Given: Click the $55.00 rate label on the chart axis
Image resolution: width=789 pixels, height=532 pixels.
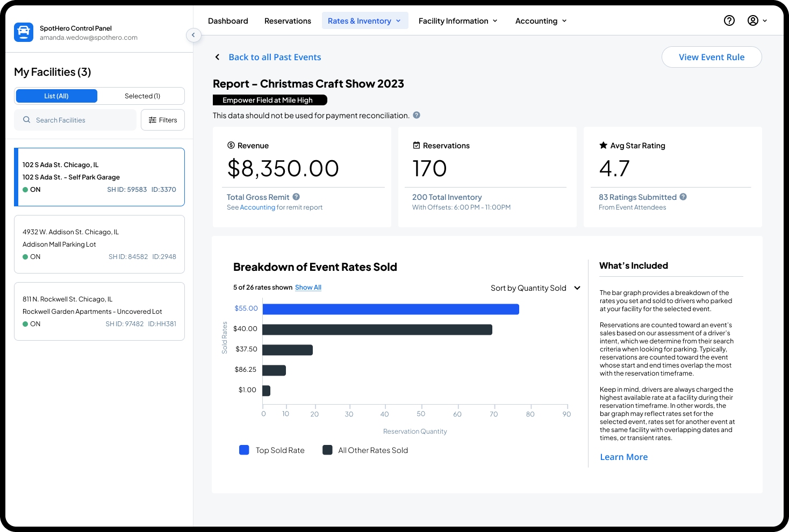Looking at the screenshot, I should [x=246, y=308].
